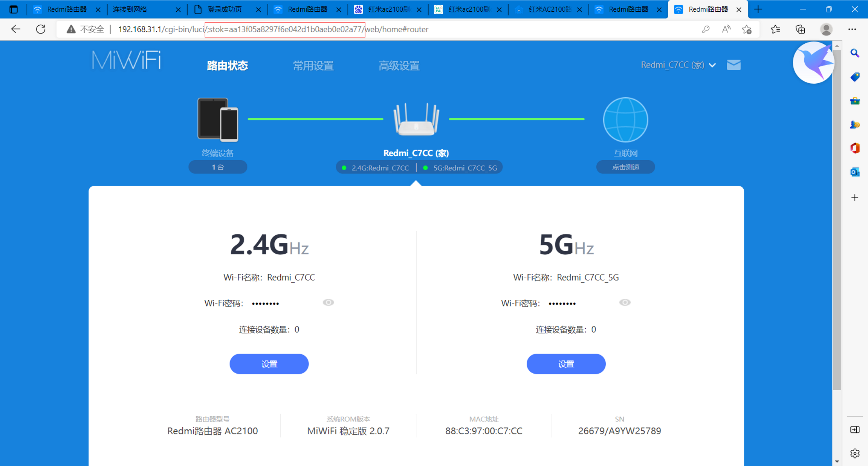Open the browser Settings and more (three dots) menu
The width and height of the screenshot is (868, 466).
(x=852, y=29)
